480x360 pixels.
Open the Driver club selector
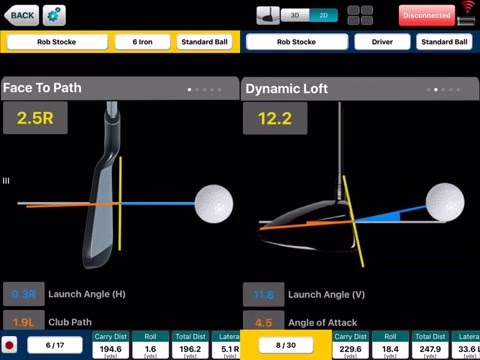coord(382,42)
